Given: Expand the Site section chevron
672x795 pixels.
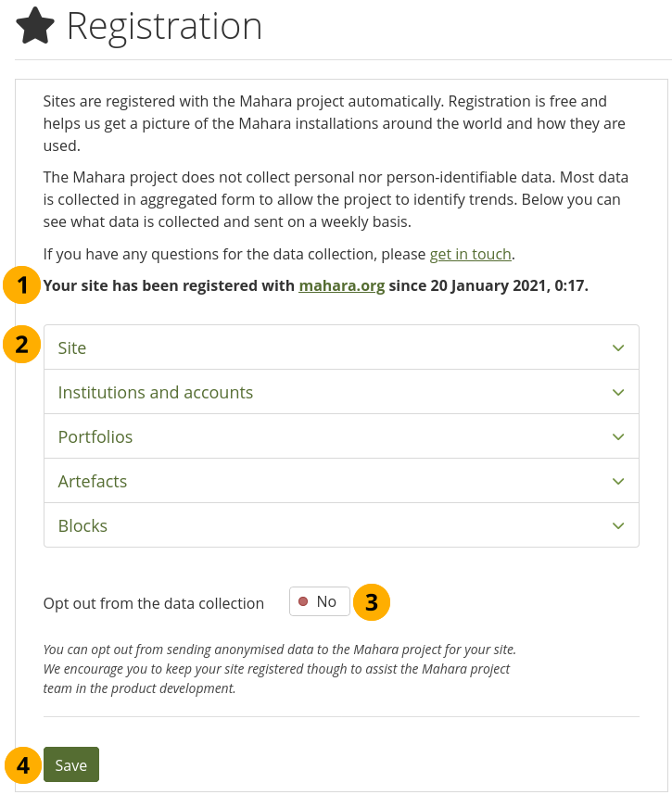Looking at the screenshot, I should click(x=618, y=348).
